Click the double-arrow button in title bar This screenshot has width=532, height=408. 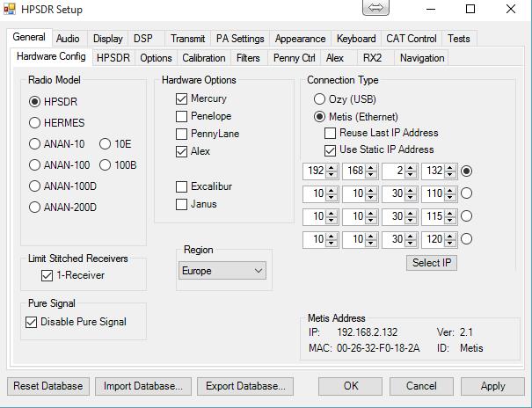pyautogui.click(x=375, y=7)
